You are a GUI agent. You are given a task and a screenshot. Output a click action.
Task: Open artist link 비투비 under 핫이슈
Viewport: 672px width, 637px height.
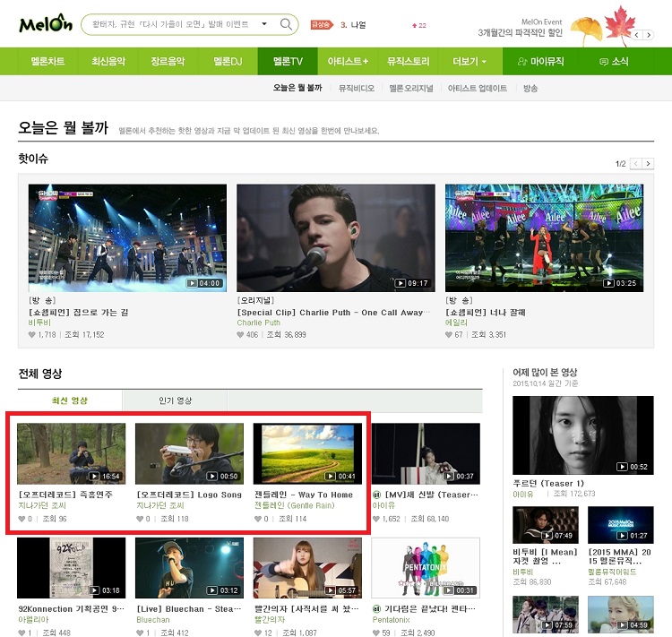[39, 323]
